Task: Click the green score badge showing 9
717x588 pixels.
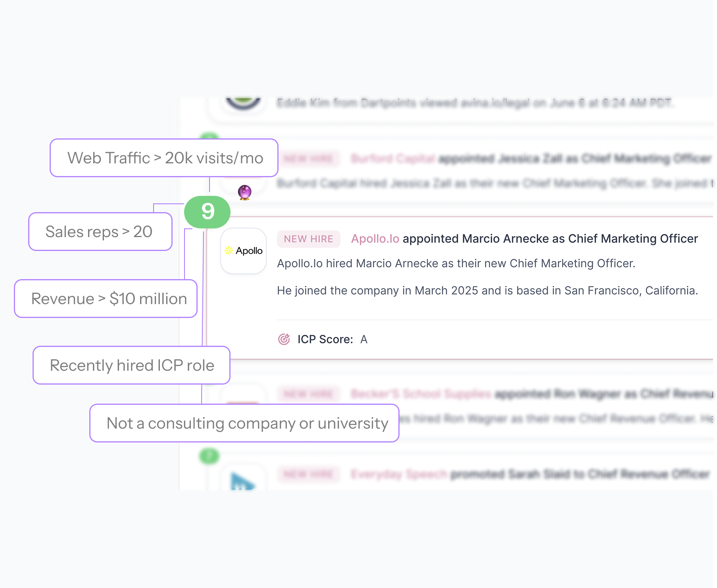Action: (x=207, y=212)
